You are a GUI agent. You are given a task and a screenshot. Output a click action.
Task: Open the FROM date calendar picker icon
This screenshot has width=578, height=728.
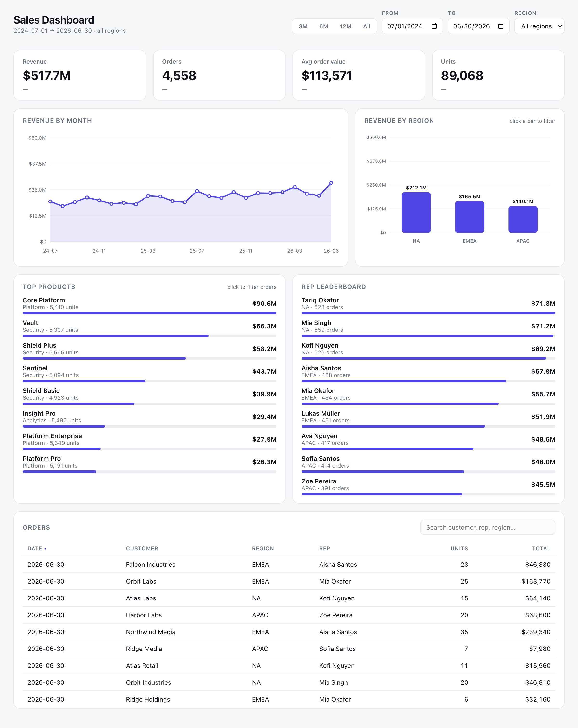[434, 26]
